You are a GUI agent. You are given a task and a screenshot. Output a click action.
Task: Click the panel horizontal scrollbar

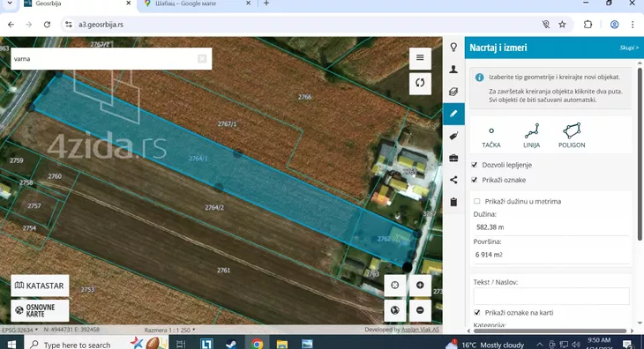click(550, 330)
